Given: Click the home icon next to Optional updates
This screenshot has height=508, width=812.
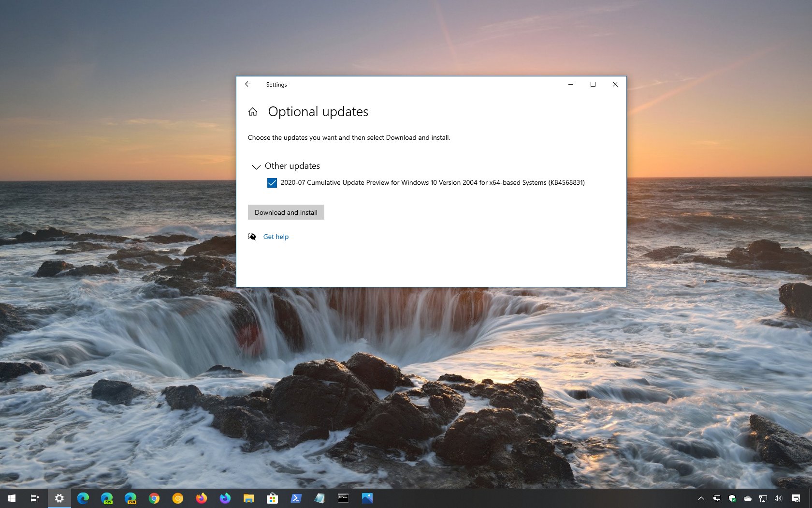Looking at the screenshot, I should [x=253, y=111].
